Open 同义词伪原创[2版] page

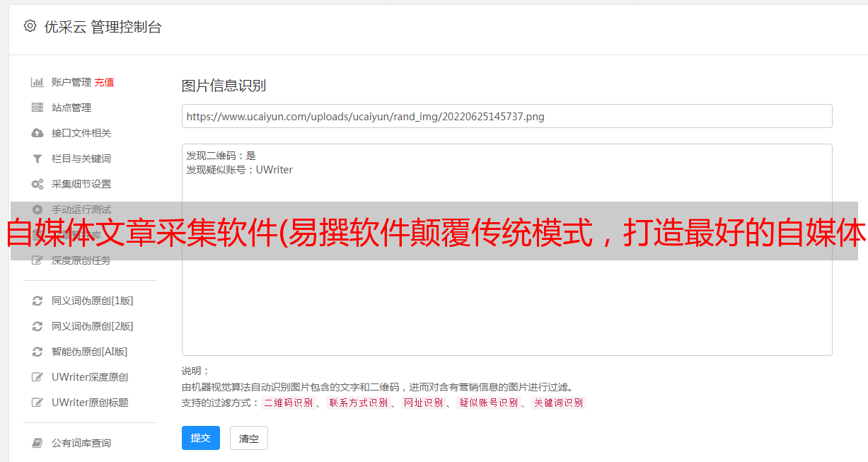point(93,326)
